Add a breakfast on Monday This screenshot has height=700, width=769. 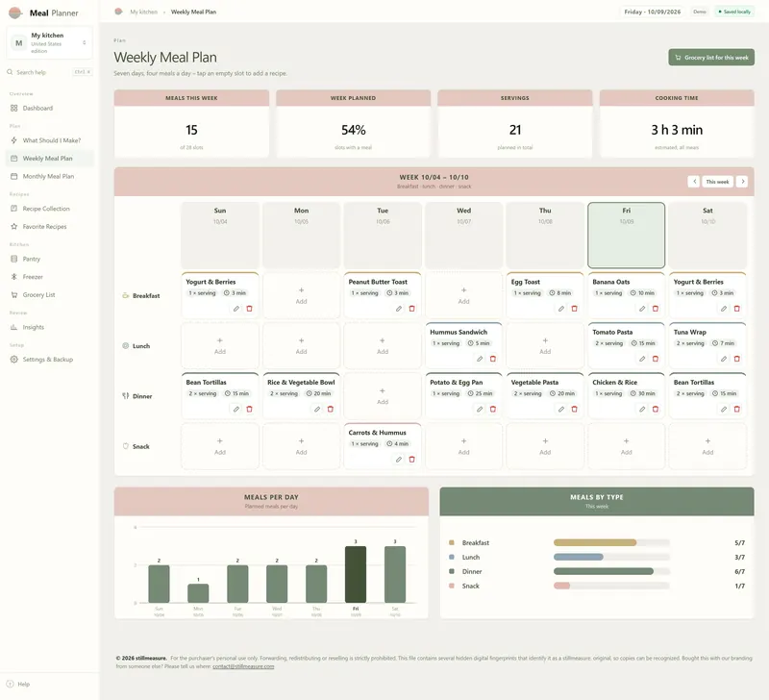click(x=301, y=295)
